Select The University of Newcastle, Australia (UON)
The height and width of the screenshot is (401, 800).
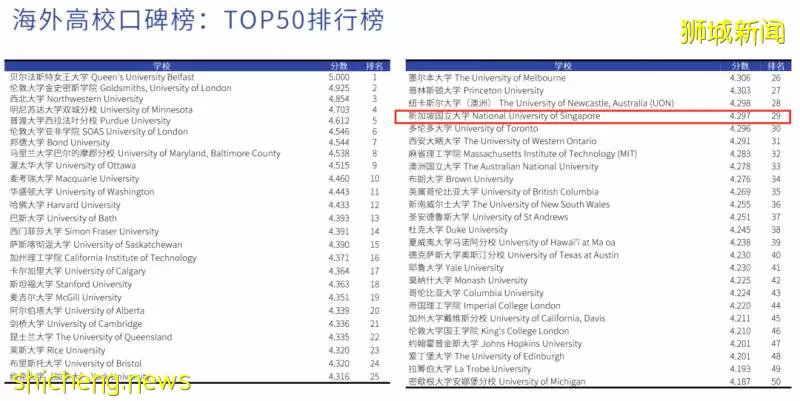click(x=541, y=104)
